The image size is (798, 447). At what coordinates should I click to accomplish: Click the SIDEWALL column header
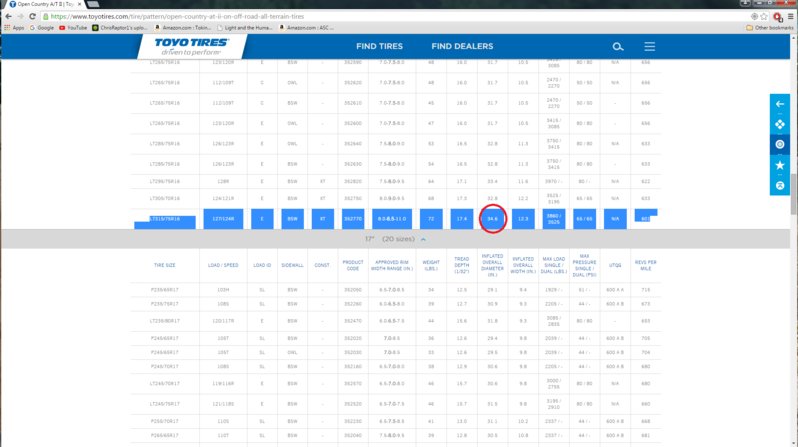[x=292, y=265]
